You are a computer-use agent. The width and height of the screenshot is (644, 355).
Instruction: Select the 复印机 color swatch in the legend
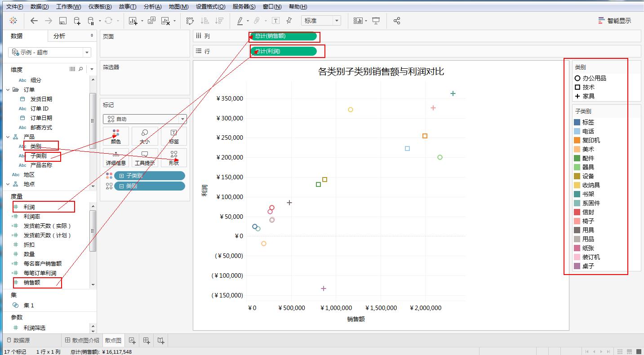[x=577, y=140]
